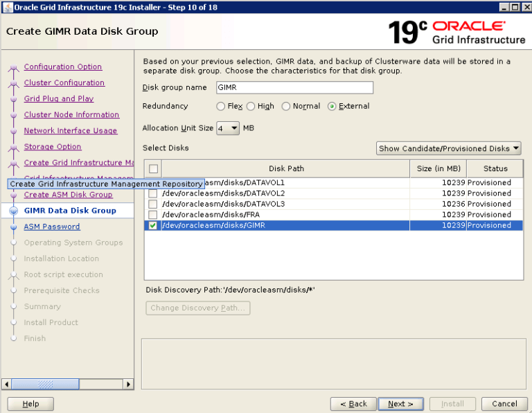Sort by Size (in MB) column header
The width and height of the screenshot is (532, 413).
click(x=438, y=168)
